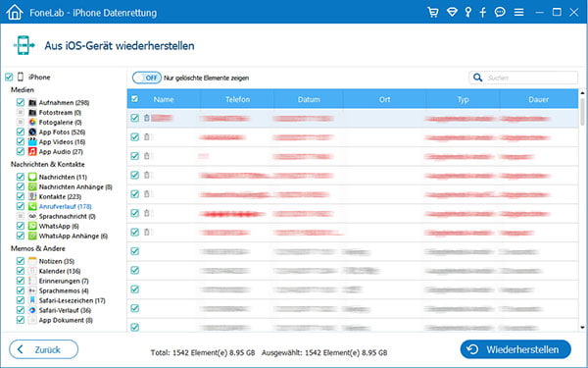588x368 pixels.
Task: Select the Nachrichten bubble icon
Action: pyautogui.click(x=32, y=177)
